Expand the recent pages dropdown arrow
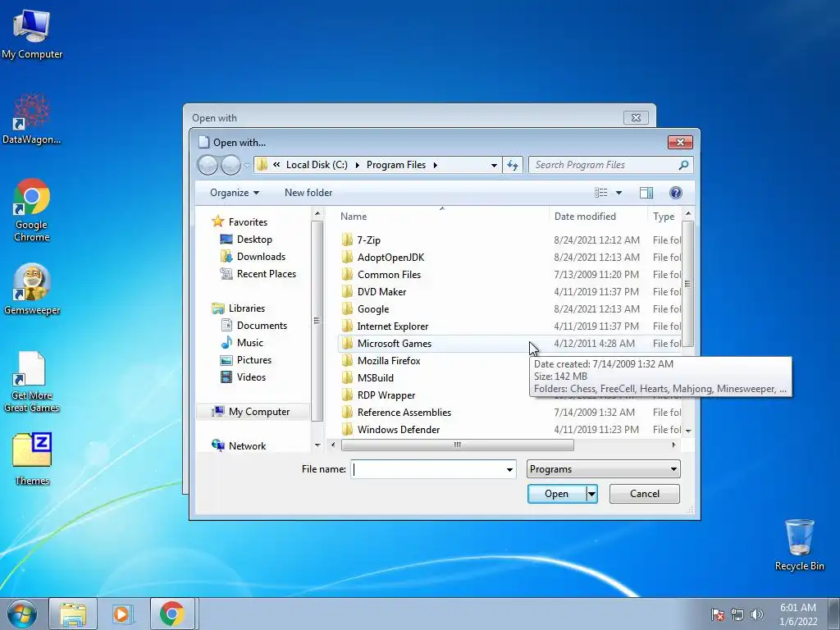The image size is (840, 630). click(246, 166)
